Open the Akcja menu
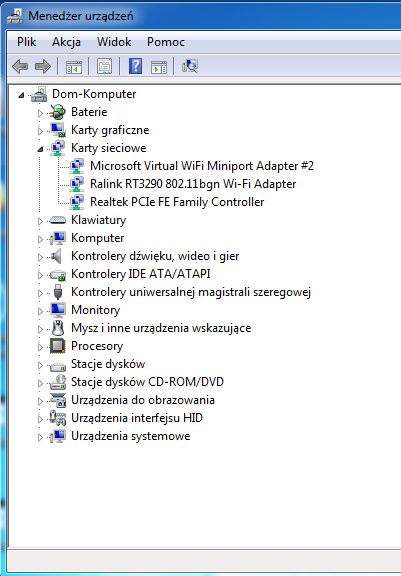 [66, 42]
